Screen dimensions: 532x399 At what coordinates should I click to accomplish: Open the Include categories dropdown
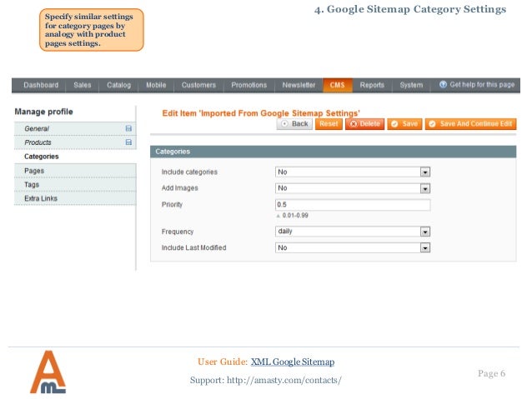[x=353, y=172]
